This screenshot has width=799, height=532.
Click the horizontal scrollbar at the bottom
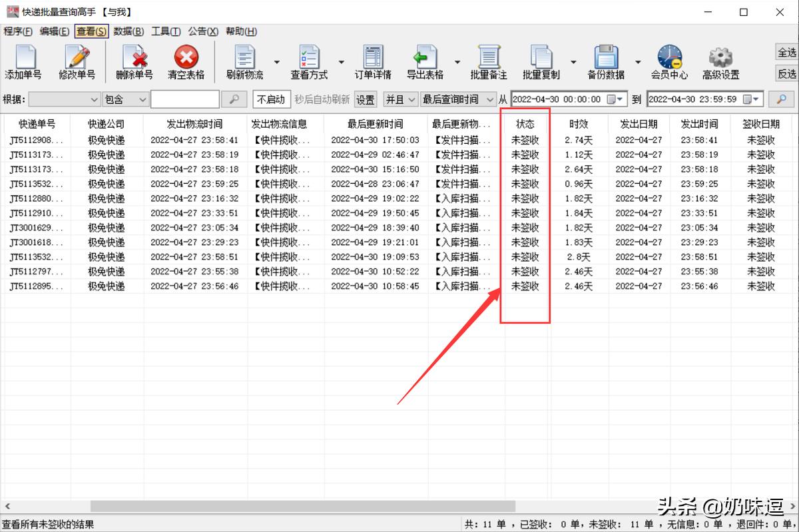(303, 507)
